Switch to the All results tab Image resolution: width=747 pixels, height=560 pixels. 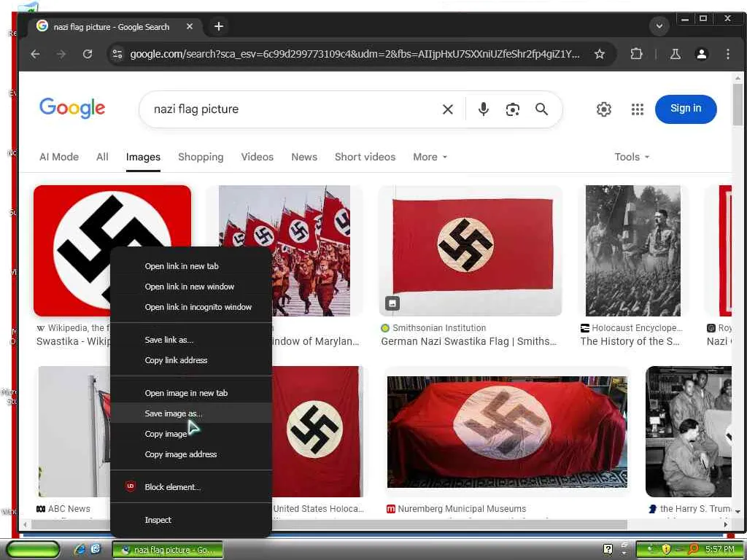[x=102, y=157]
